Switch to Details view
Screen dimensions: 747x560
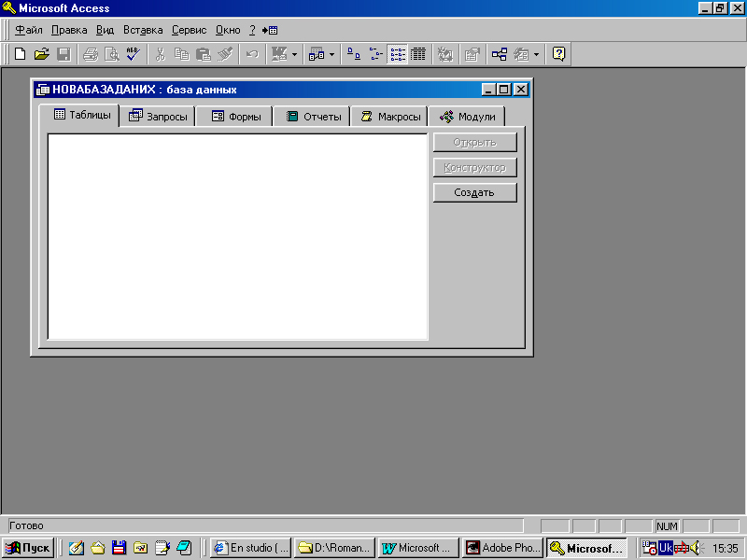tap(418, 54)
